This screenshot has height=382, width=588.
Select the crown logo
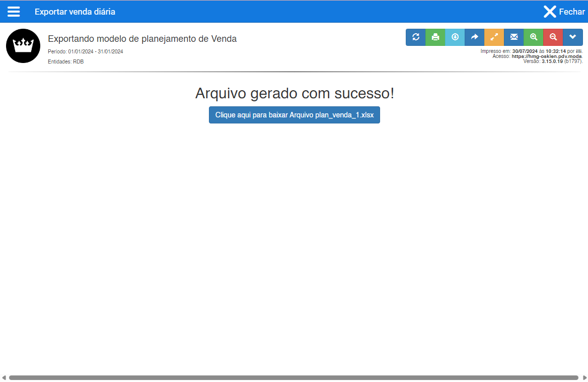coord(23,45)
